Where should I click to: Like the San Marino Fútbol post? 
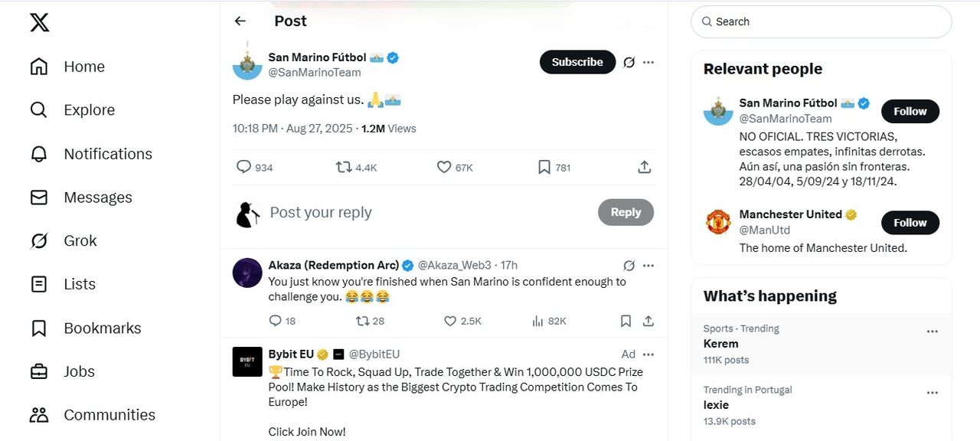pyautogui.click(x=444, y=167)
